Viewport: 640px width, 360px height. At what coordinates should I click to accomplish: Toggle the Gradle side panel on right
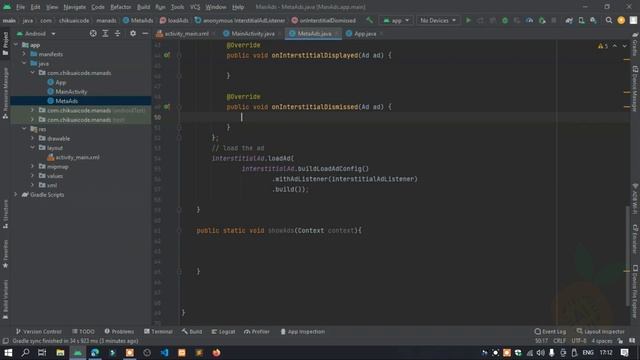coord(635,45)
